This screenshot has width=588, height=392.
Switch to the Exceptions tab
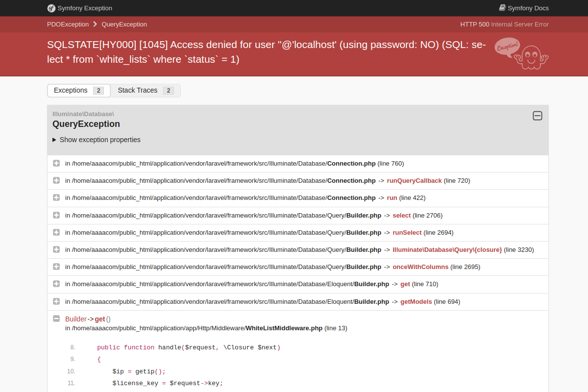[79, 91]
